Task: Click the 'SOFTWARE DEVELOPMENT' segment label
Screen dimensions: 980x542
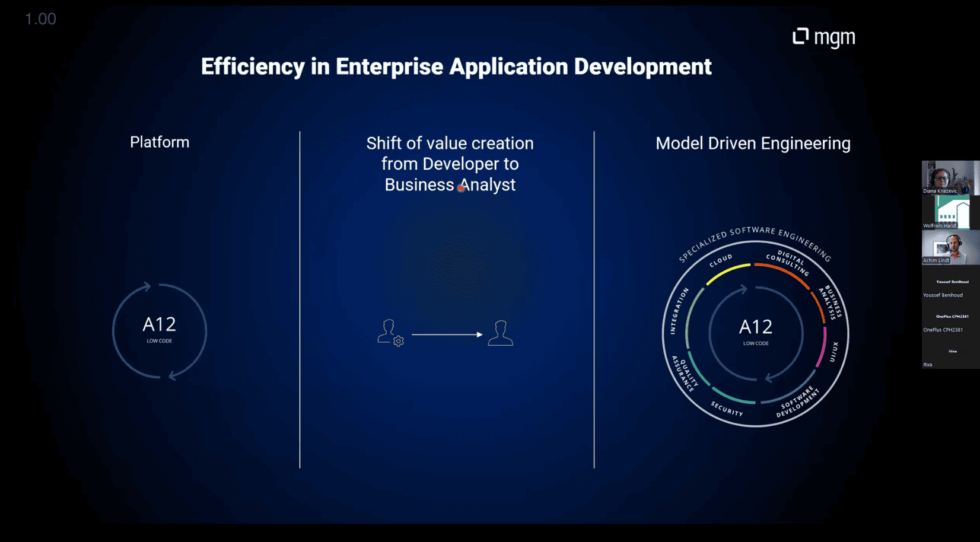Action: click(798, 403)
